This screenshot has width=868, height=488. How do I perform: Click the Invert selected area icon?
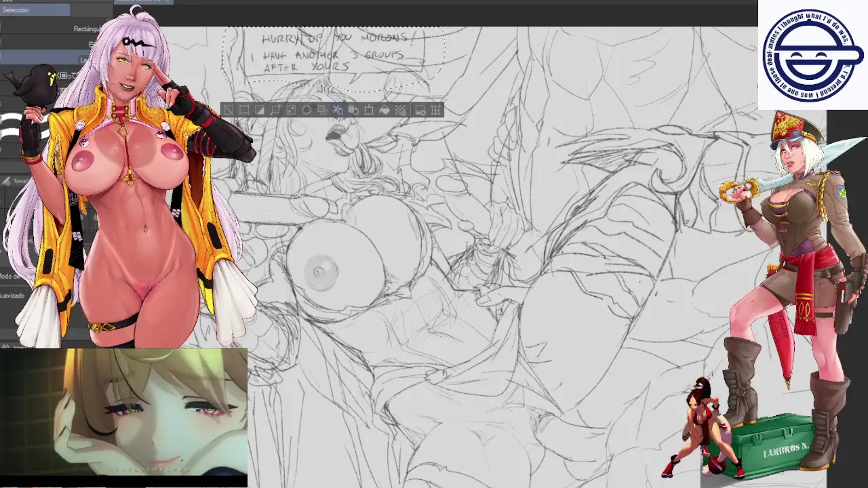260,110
